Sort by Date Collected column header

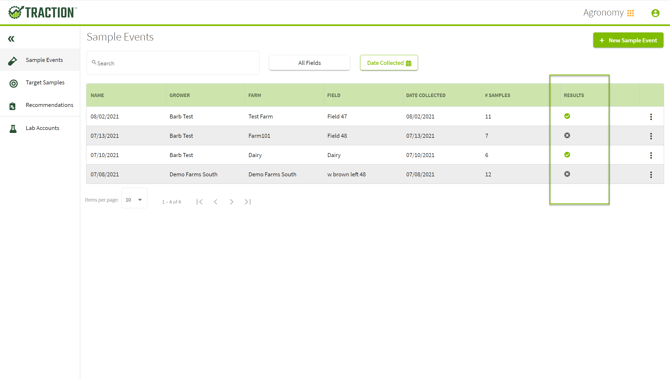coord(426,95)
